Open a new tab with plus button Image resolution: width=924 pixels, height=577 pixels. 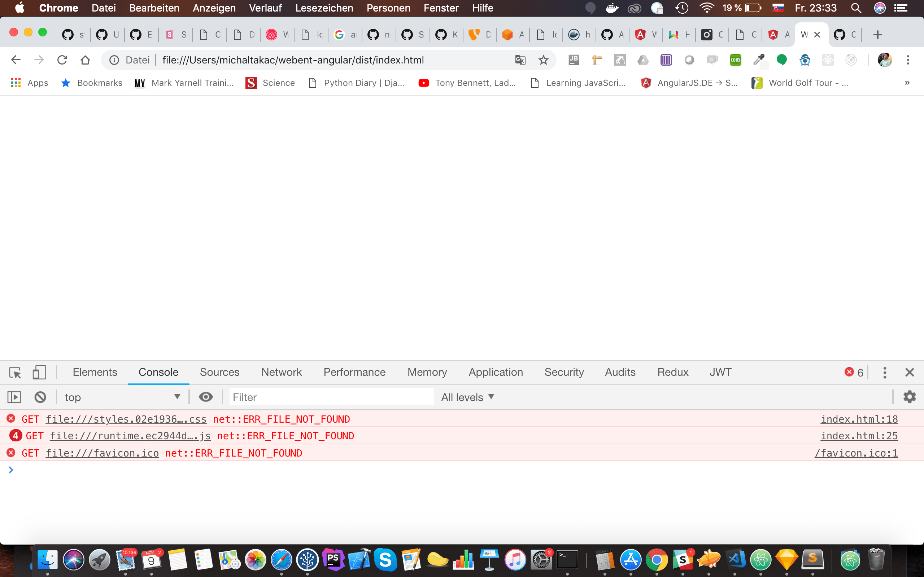878,35
